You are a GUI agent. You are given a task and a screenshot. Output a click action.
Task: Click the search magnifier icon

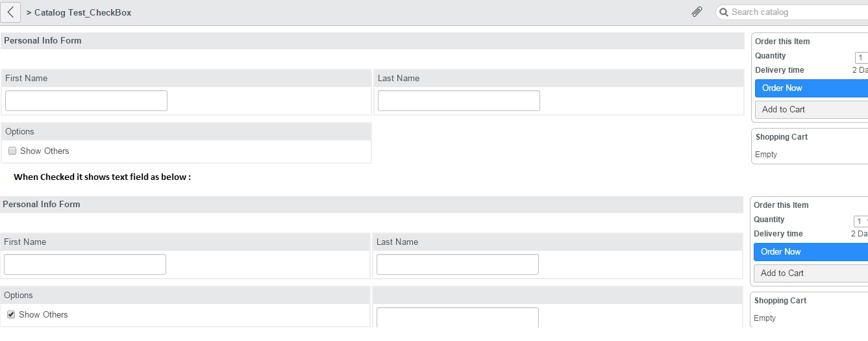(x=723, y=12)
